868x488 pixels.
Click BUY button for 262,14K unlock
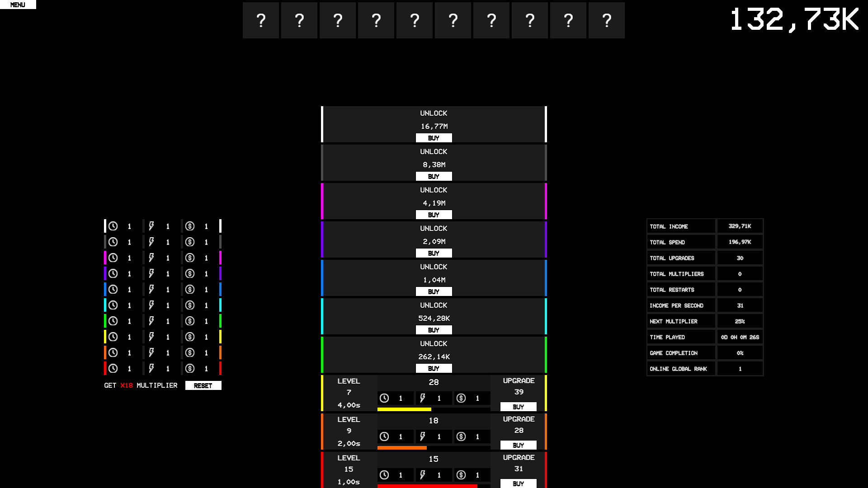pyautogui.click(x=434, y=368)
